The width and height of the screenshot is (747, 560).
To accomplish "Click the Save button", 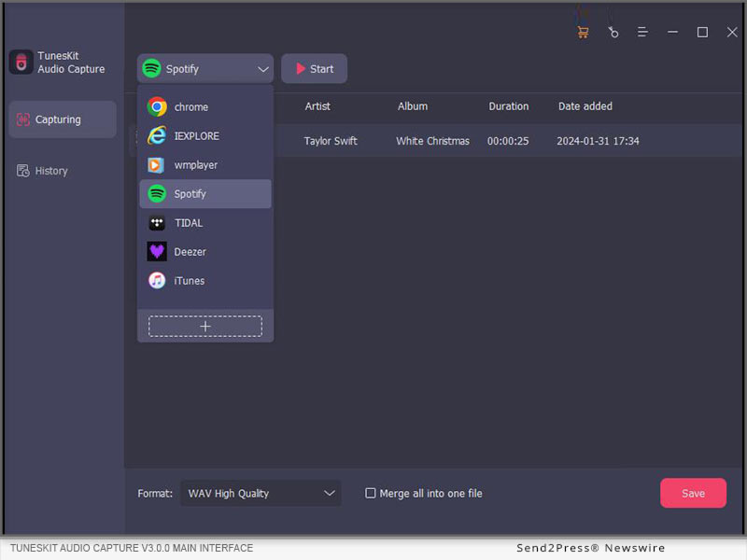I will 693,494.
